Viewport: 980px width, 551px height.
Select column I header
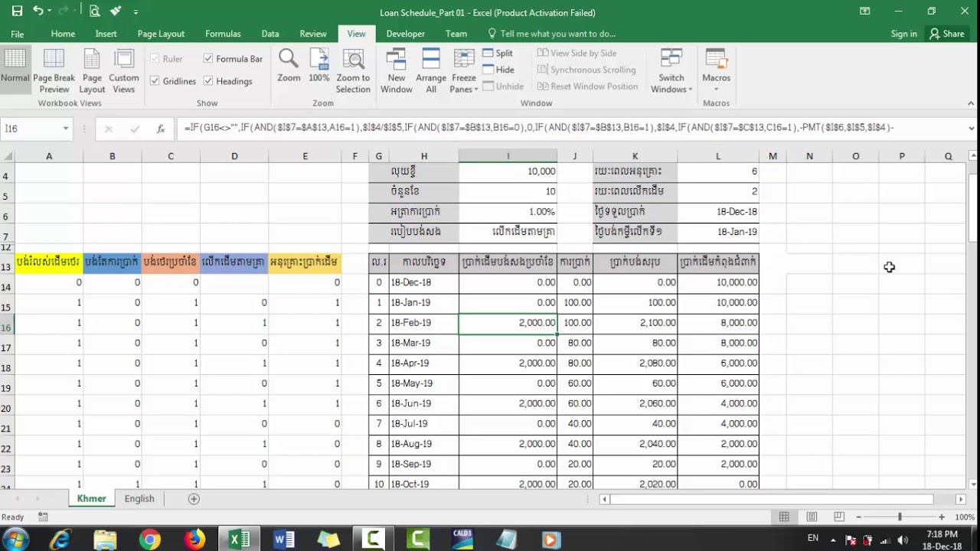[x=508, y=156]
